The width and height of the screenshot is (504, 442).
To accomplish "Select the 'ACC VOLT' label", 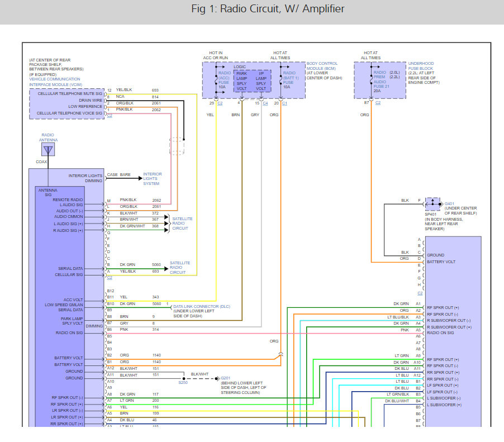I will coord(73,300).
